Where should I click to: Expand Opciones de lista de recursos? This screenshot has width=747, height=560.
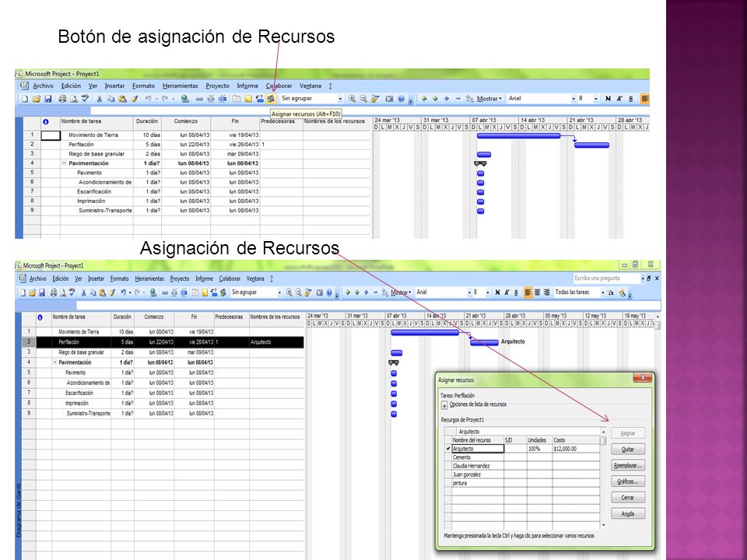coord(444,405)
